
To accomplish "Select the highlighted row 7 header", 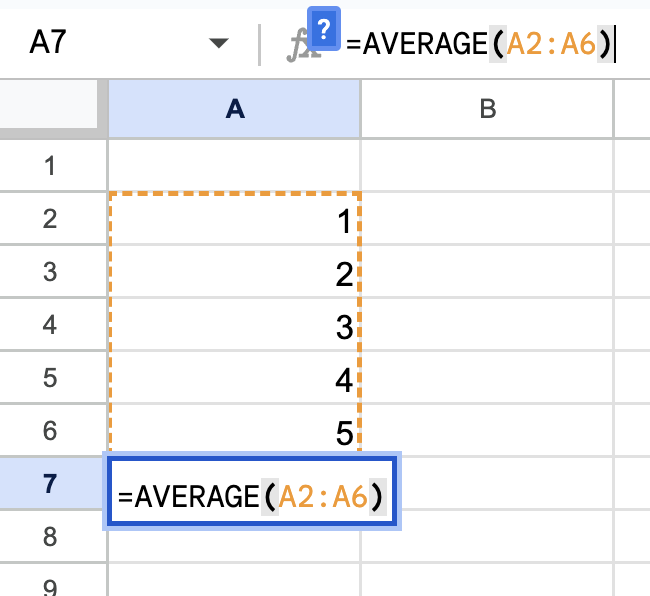I will [53, 484].
